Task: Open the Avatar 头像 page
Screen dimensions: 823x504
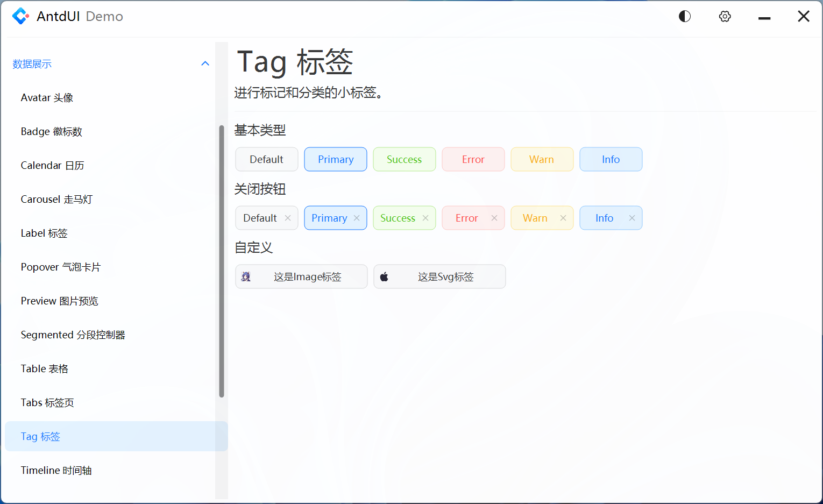Action: click(x=47, y=97)
